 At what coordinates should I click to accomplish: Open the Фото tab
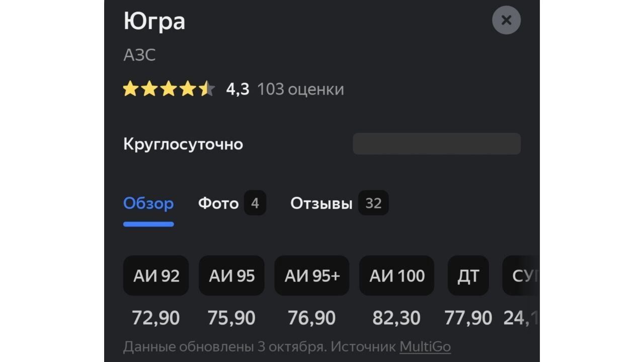(218, 204)
